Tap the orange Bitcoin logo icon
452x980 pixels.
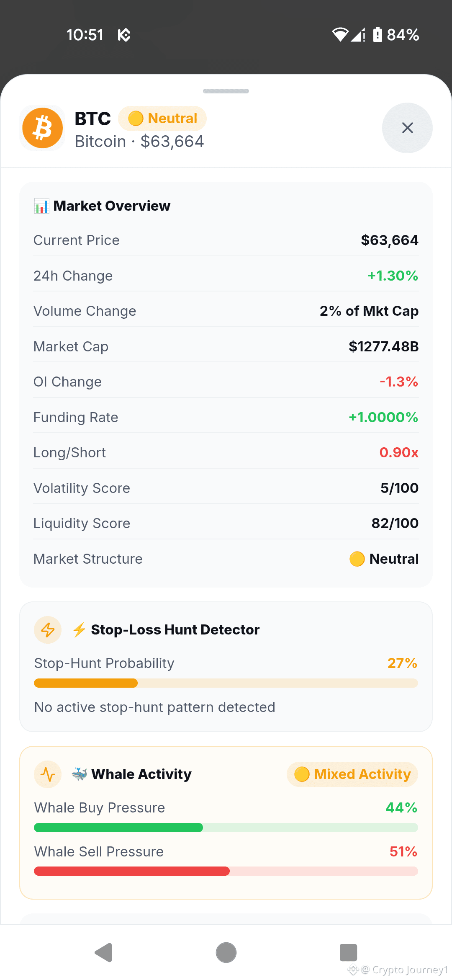click(43, 128)
